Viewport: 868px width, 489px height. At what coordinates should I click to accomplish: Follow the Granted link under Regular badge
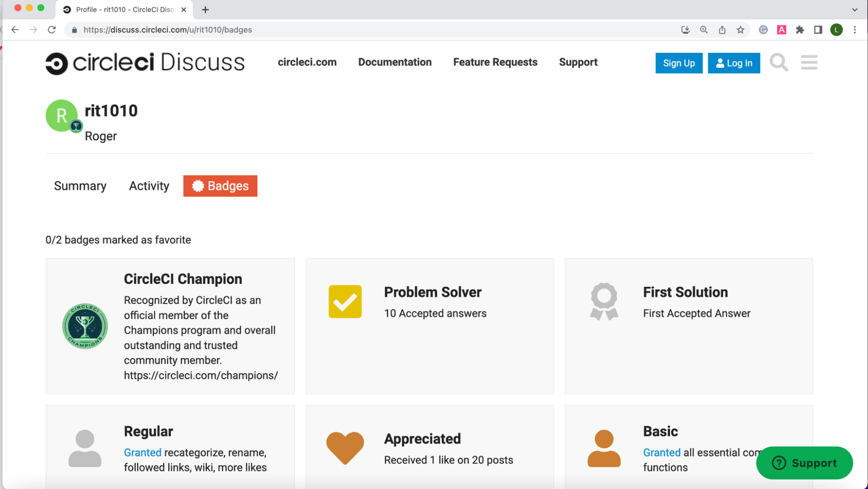point(143,452)
